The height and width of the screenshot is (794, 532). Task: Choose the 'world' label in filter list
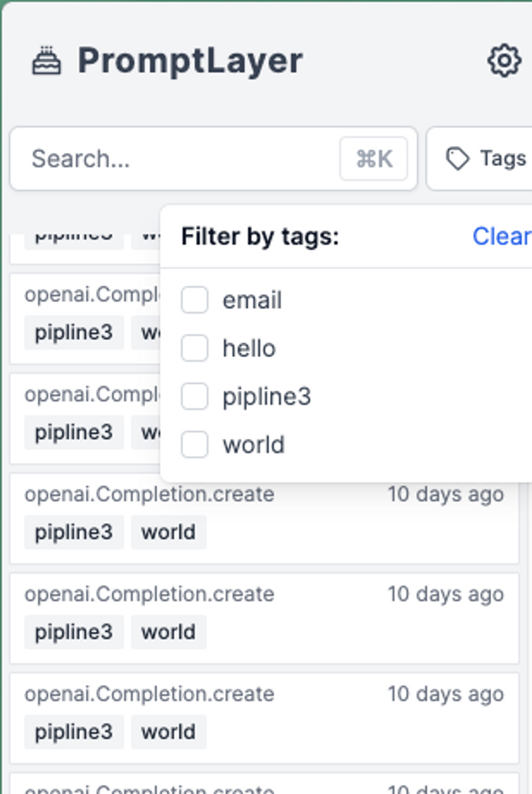[253, 445]
